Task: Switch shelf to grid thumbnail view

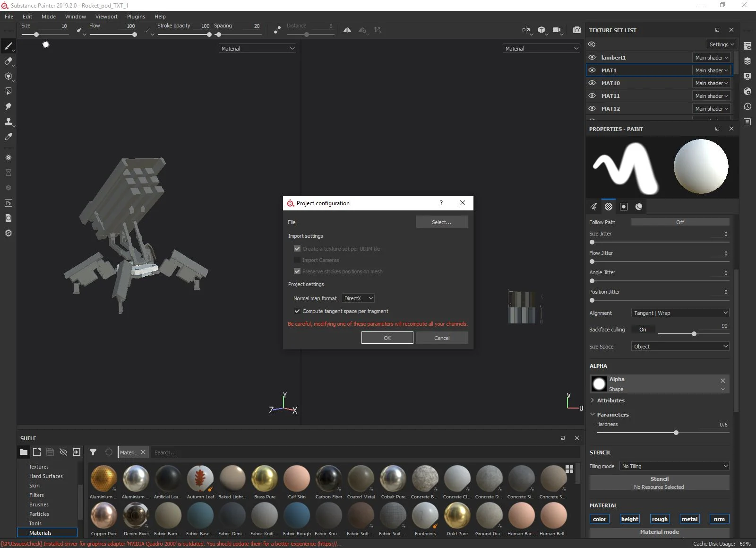Action: (569, 469)
